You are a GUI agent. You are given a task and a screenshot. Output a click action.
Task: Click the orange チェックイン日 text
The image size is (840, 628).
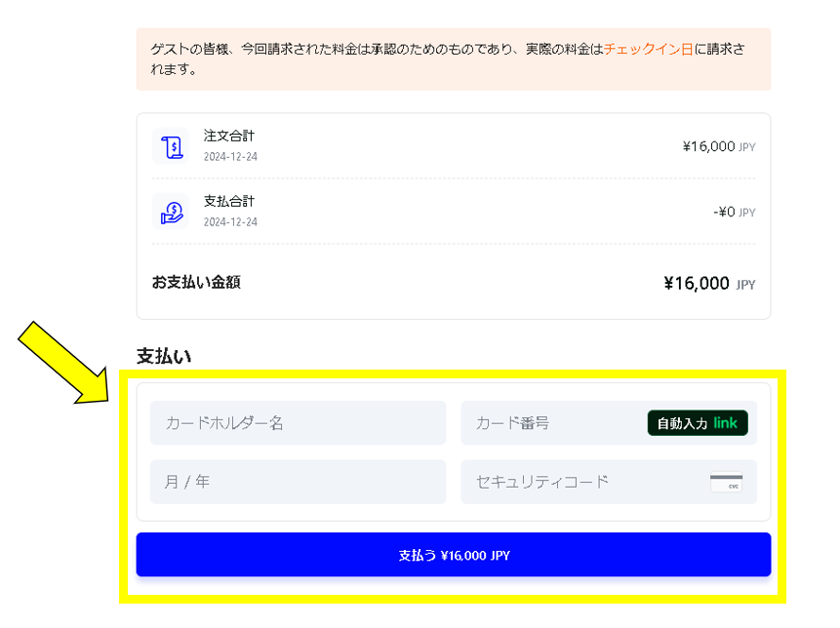(x=648, y=49)
